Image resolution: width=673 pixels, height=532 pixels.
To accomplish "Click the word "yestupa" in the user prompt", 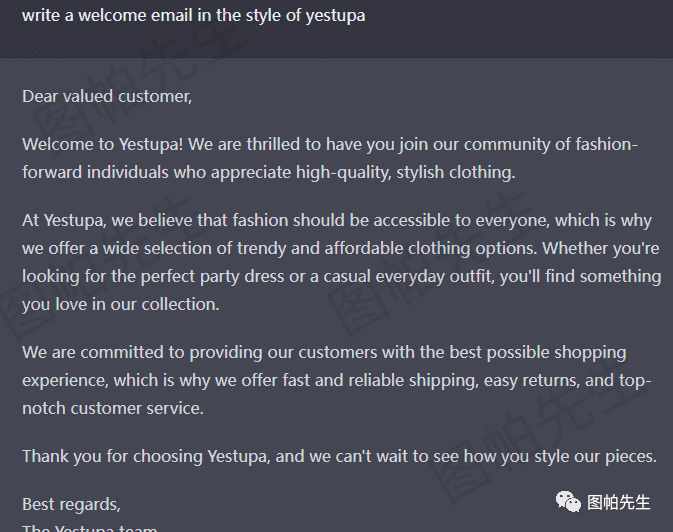I will click(335, 16).
